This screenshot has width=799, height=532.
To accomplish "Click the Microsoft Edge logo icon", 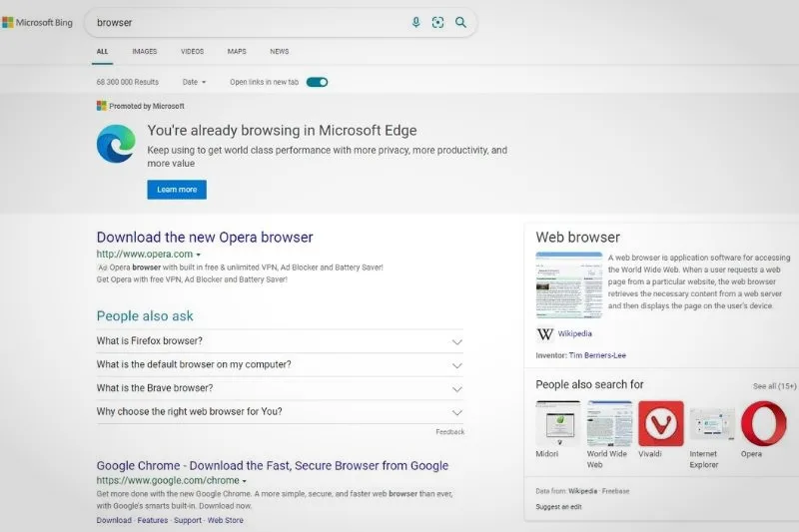I will click(x=116, y=144).
